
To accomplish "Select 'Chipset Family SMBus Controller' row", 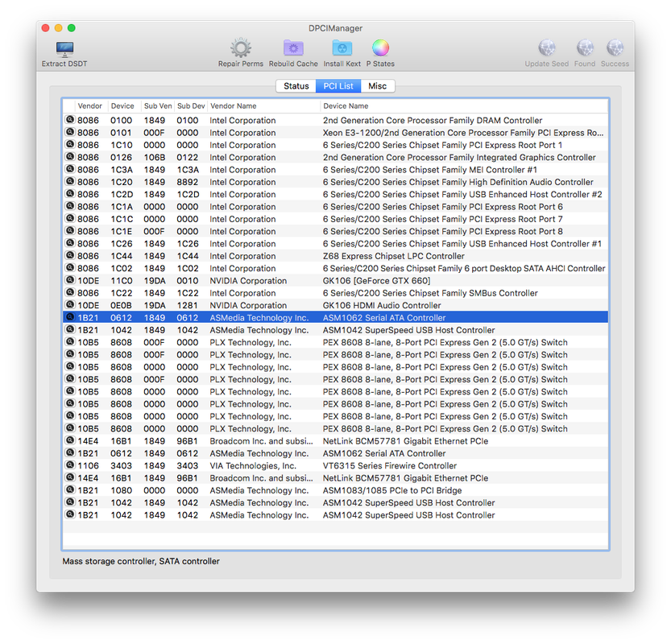I will (335, 293).
